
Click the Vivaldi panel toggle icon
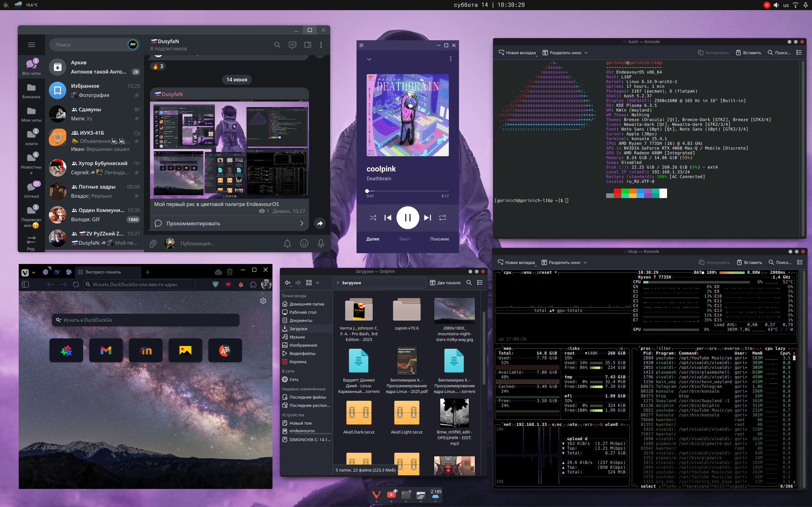(x=25, y=284)
